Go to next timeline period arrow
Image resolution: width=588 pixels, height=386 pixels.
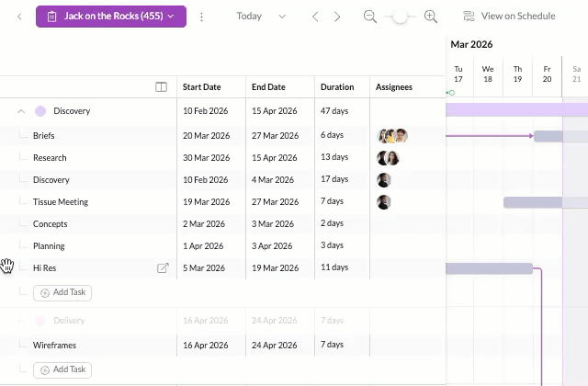point(337,17)
